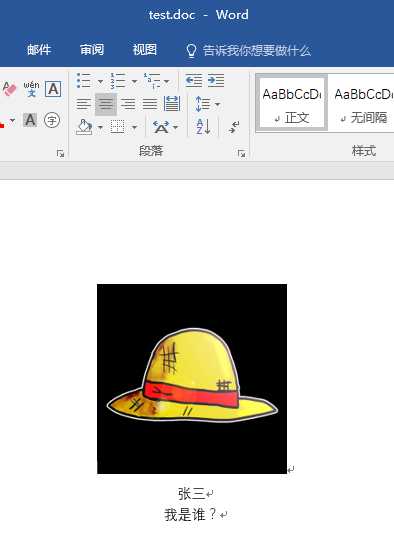Apply bulleted list formatting
Viewport: 394px width, 542px height.
point(84,80)
